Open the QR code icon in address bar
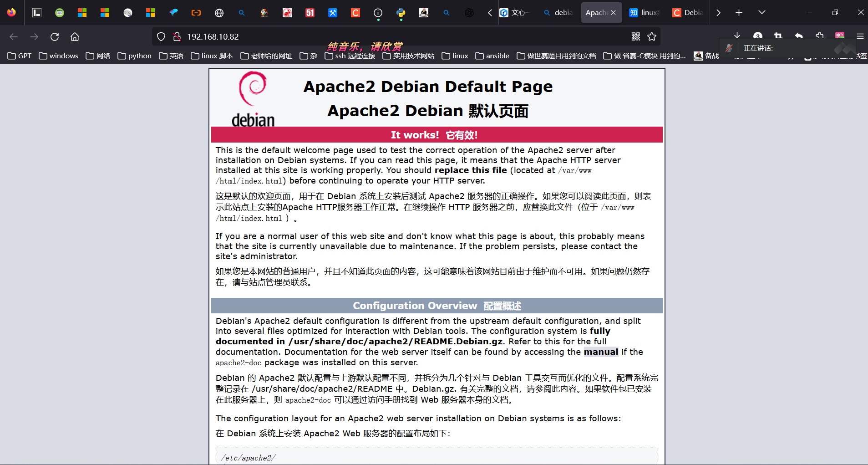This screenshot has width=868, height=465. click(636, 37)
